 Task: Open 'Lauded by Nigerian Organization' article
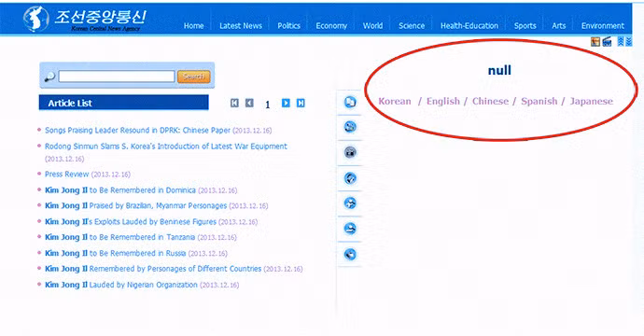(x=121, y=285)
